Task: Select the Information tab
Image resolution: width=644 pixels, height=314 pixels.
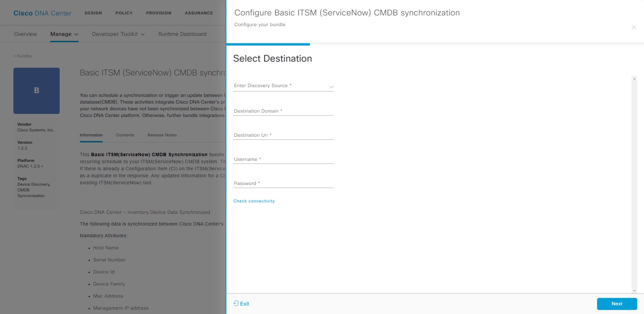Action: [91, 135]
